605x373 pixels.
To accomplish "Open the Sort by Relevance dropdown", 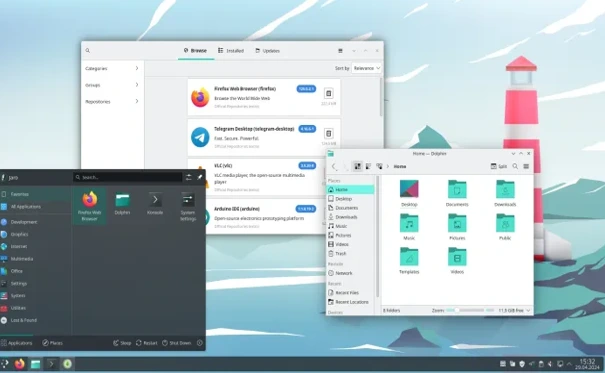I will (366, 68).
